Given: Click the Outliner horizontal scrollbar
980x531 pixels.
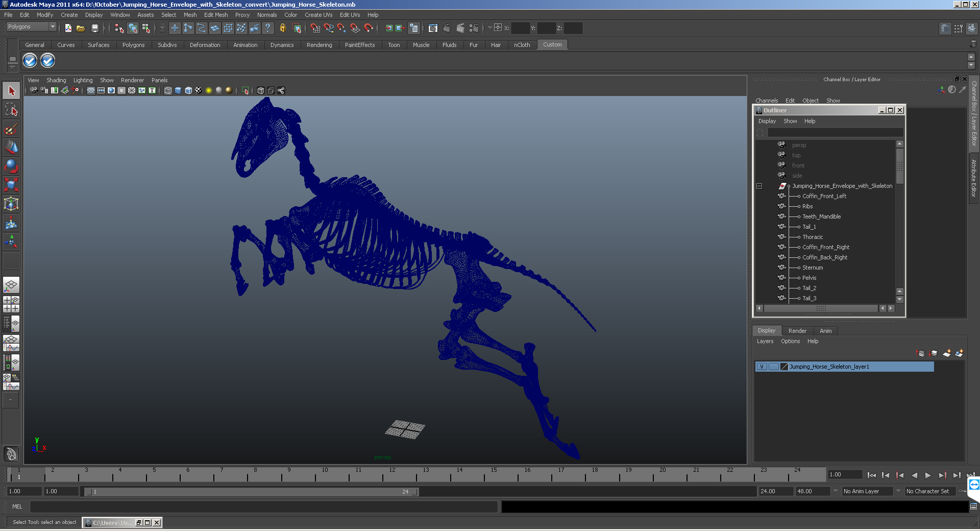Looking at the screenshot, I should [x=821, y=308].
